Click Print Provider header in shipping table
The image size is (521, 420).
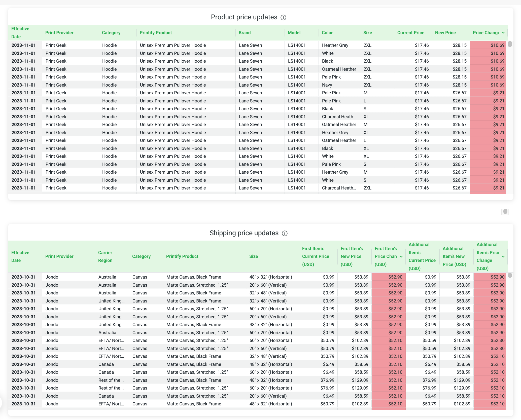(x=59, y=256)
